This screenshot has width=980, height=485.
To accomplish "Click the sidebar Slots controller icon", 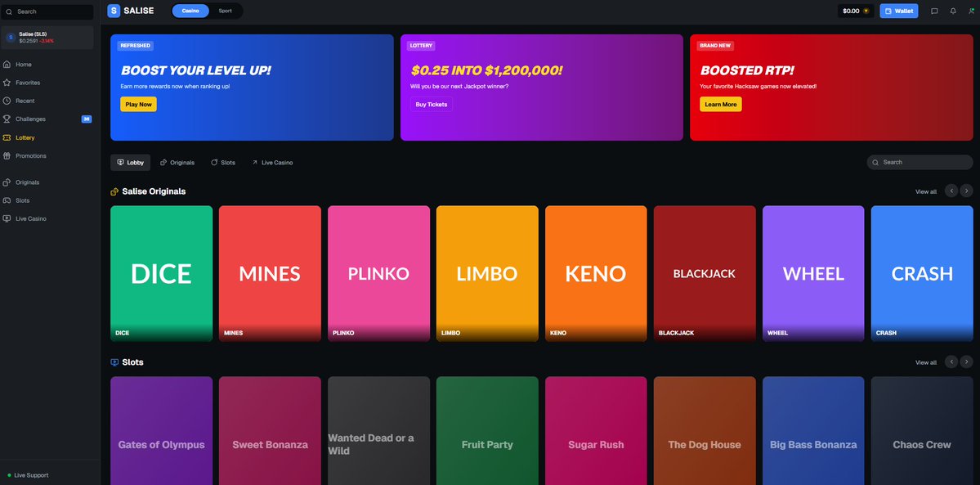I will (x=7, y=200).
